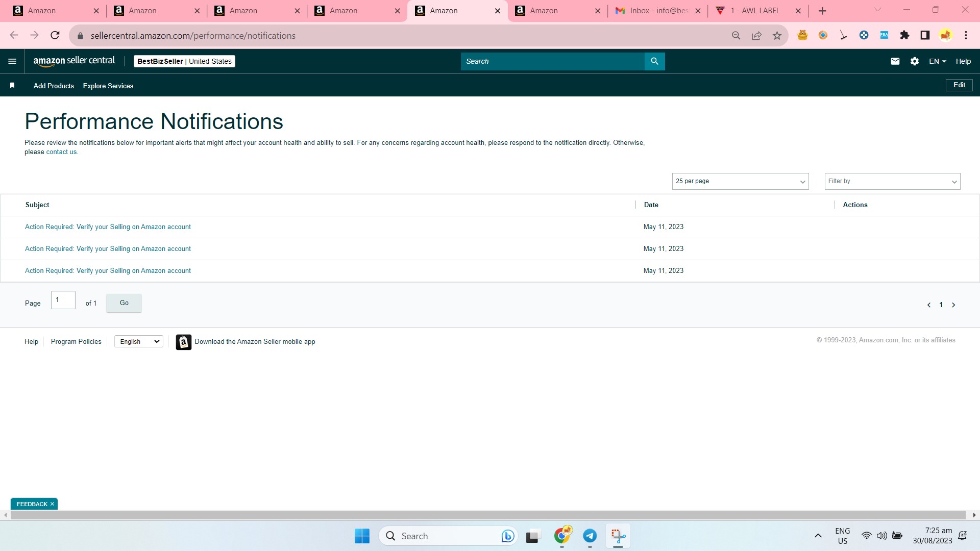Open Snipping Tool from the taskbar
The height and width of the screenshot is (551, 980).
tap(618, 536)
